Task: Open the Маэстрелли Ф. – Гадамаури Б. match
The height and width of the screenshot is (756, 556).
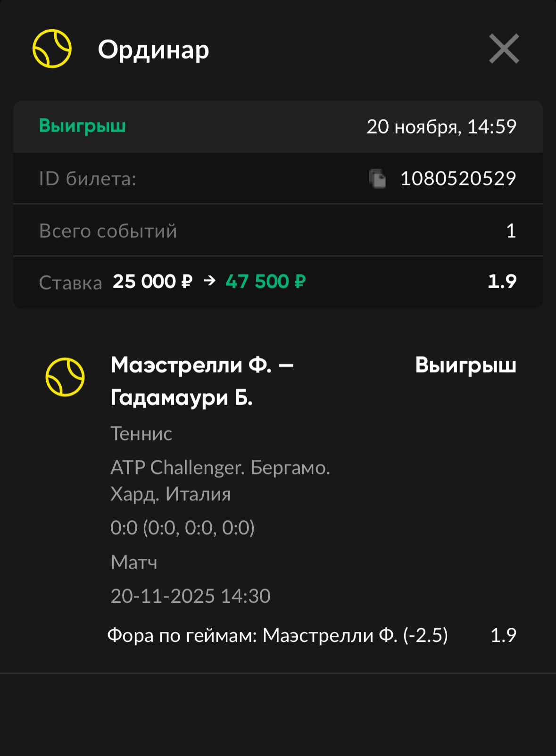Action: pyautogui.click(x=202, y=381)
